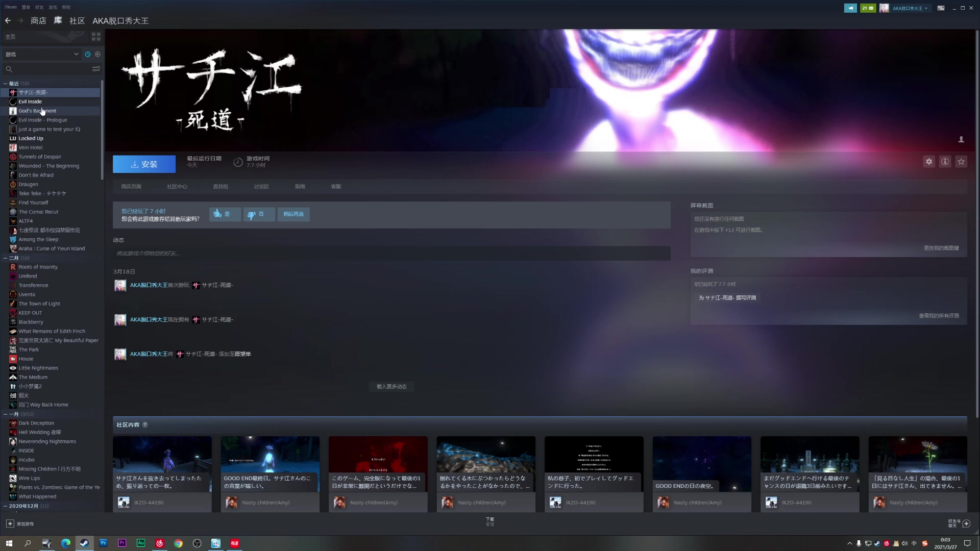Open Premiere Pro from taskbar
980x551 pixels.
[x=122, y=543]
